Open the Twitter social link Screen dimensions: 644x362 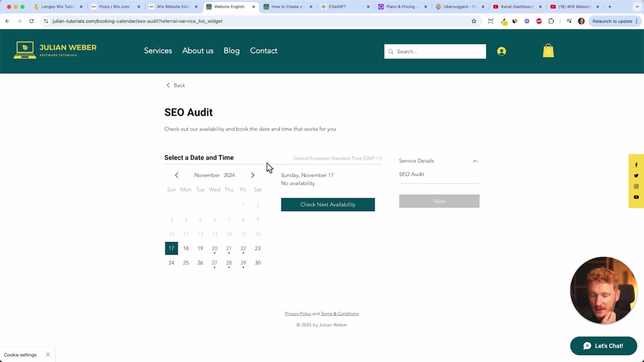point(636,175)
